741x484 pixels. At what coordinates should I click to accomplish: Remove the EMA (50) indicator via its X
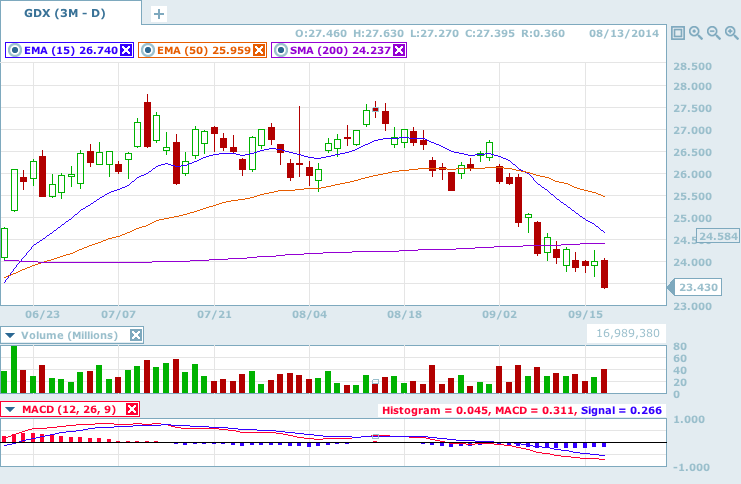pyautogui.click(x=259, y=50)
